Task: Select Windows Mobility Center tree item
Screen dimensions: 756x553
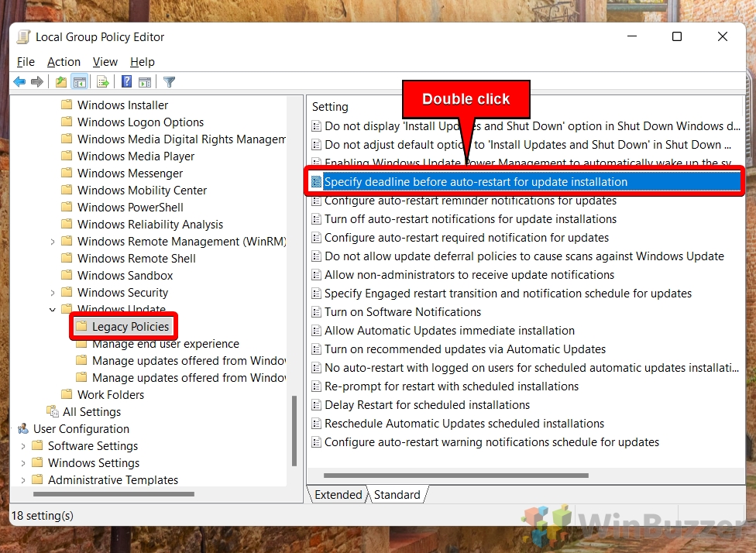Action: click(x=142, y=190)
